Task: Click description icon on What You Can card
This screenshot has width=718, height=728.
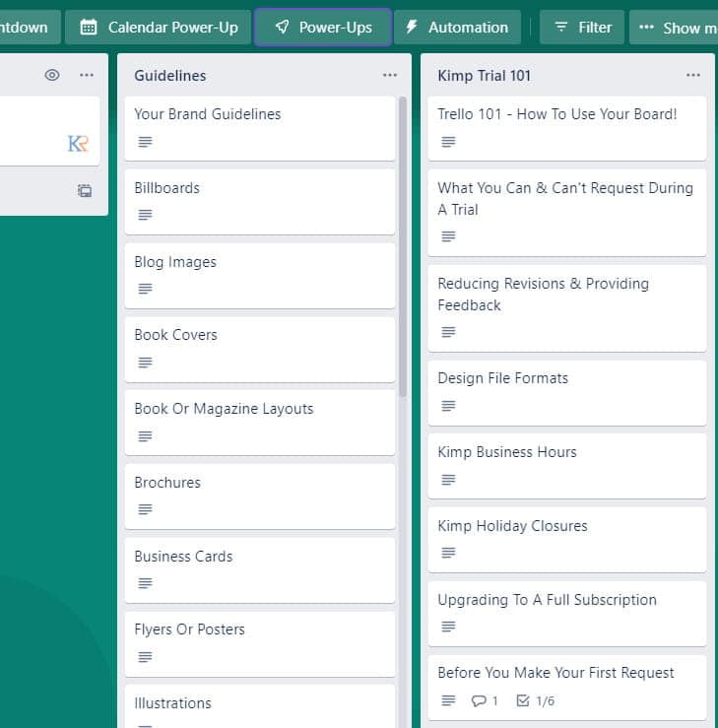Action: [448, 236]
